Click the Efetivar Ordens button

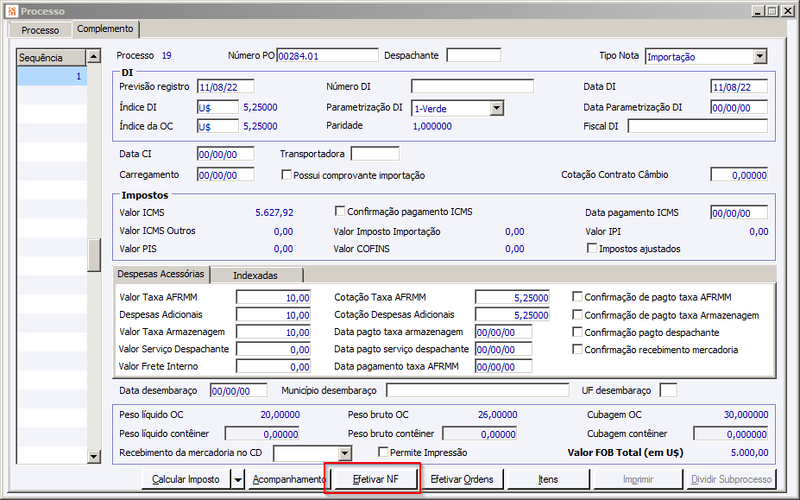coord(462,480)
